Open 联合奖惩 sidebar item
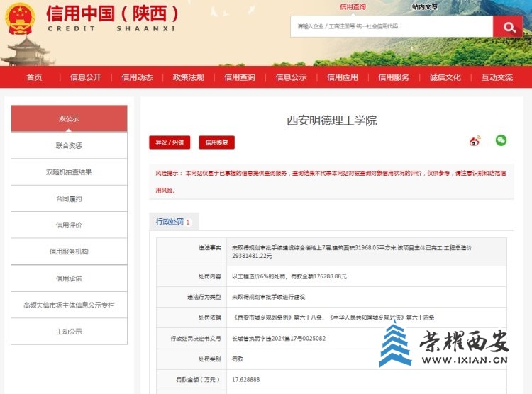The height and width of the screenshot is (394, 532). click(x=70, y=145)
